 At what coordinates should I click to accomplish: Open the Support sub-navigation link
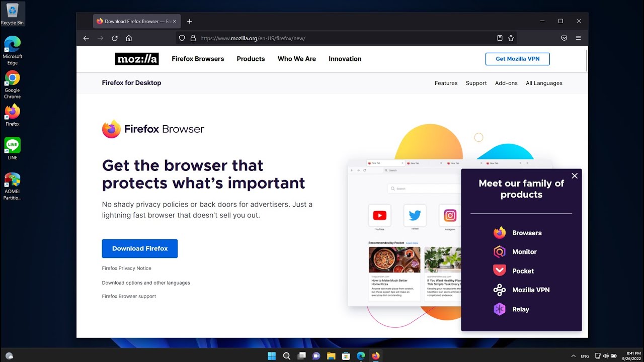coord(476,83)
